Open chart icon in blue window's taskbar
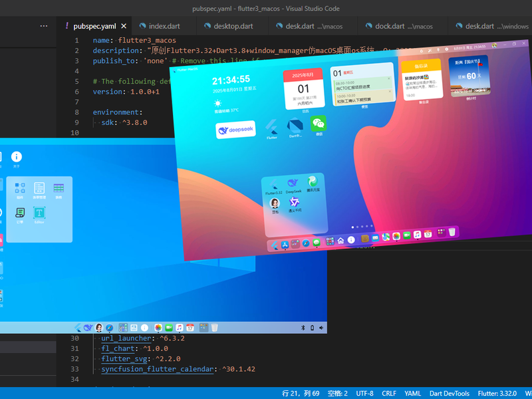Viewport: 532px width, 399px height. coord(134,327)
